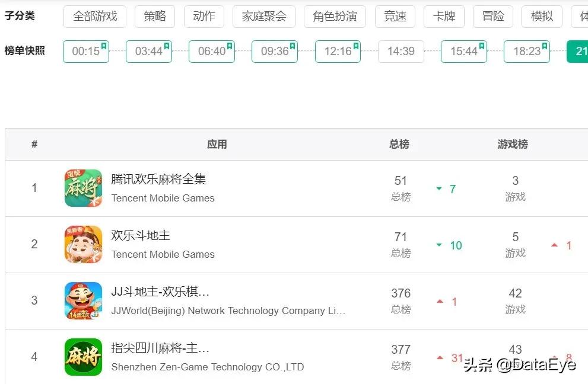This screenshot has height=384, width=588.
Task: Click green down arrow beside 7
Action: click(x=439, y=189)
